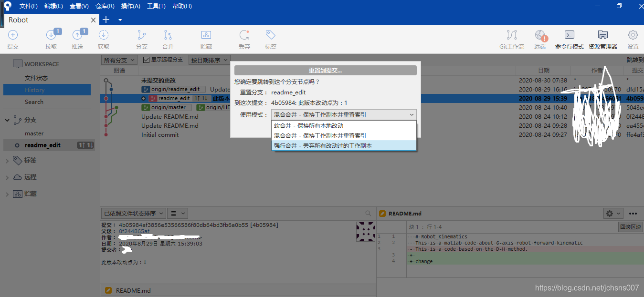Open 使用模式 reset mode combo box
Screen dimensions: 644x297
click(344, 114)
